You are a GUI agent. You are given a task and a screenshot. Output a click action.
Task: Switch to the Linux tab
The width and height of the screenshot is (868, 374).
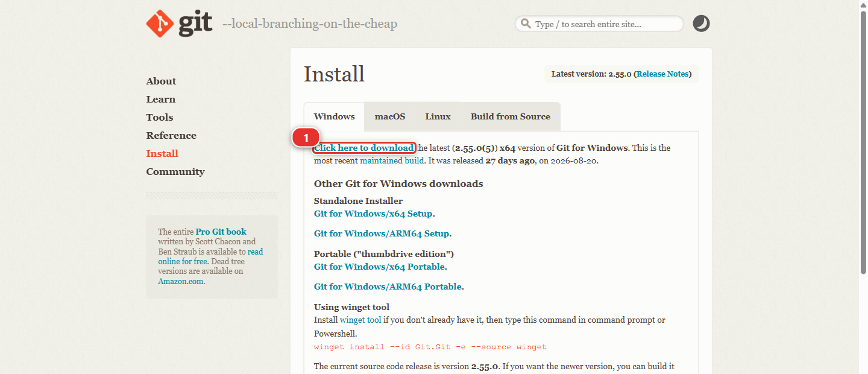click(x=438, y=116)
